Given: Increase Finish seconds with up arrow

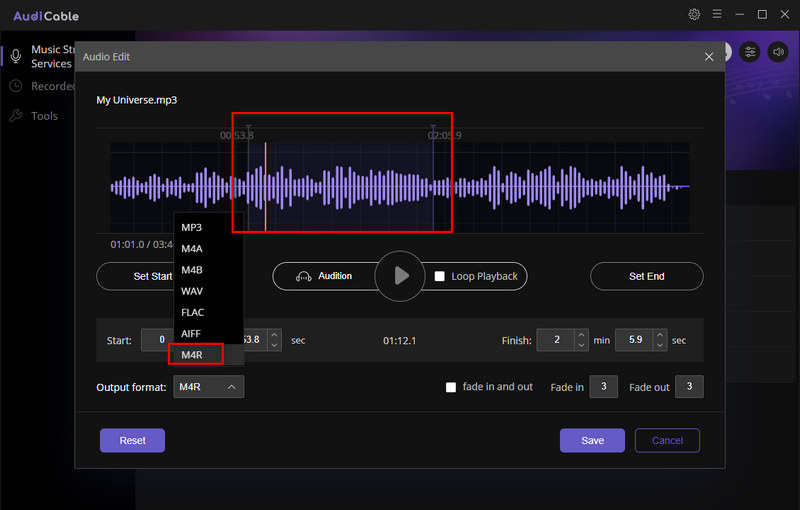Looking at the screenshot, I should pyautogui.click(x=660, y=335).
